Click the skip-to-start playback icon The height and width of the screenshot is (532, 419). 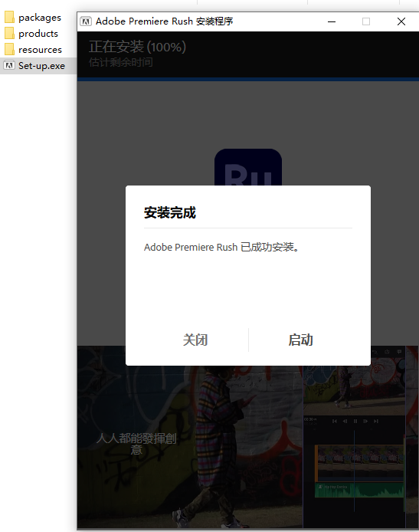pos(335,421)
